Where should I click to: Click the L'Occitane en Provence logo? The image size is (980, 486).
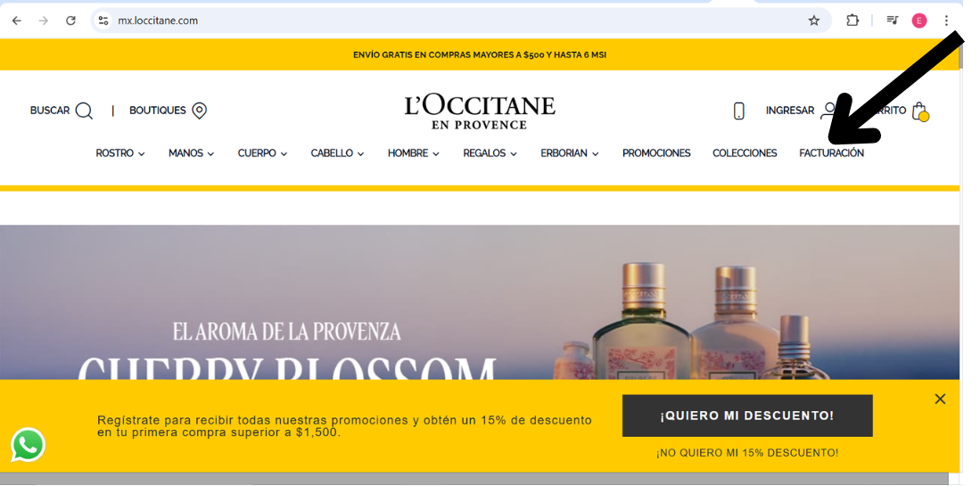[x=480, y=111]
